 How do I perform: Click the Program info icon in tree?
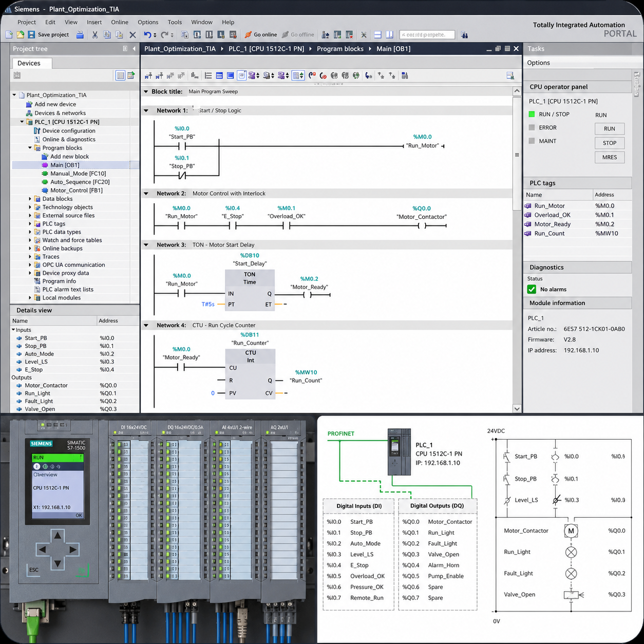point(37,281)
